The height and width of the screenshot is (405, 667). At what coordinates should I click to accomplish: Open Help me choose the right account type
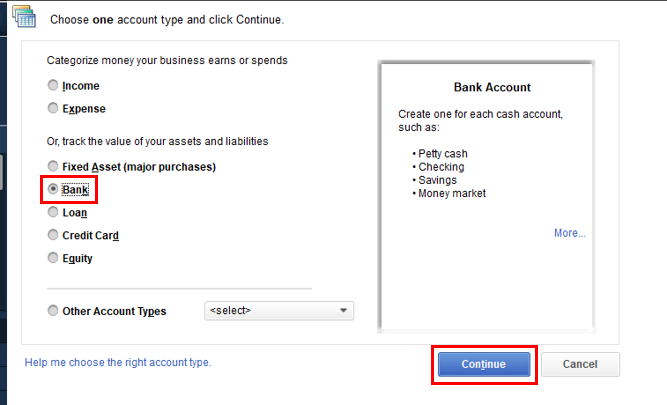[x=118, y=362]
